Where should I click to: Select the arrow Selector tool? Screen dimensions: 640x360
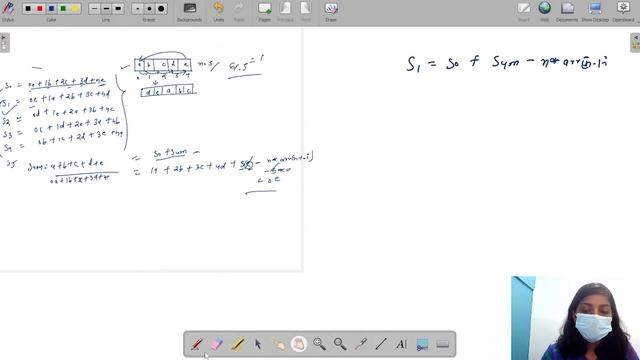click(x=258, y=344)
